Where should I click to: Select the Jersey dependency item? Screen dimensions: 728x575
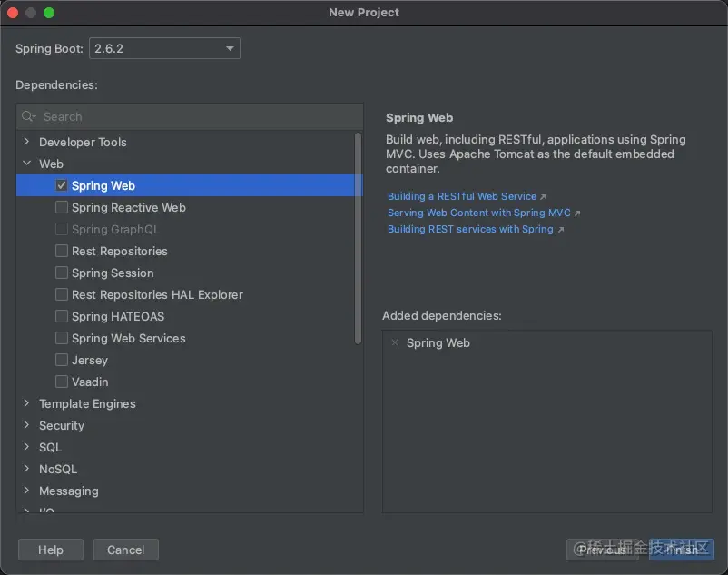(90, 360)
